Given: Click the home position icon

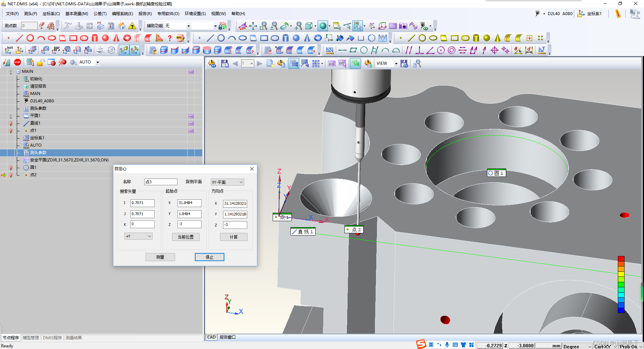Looking at the screenshot, I should (122, 26).
